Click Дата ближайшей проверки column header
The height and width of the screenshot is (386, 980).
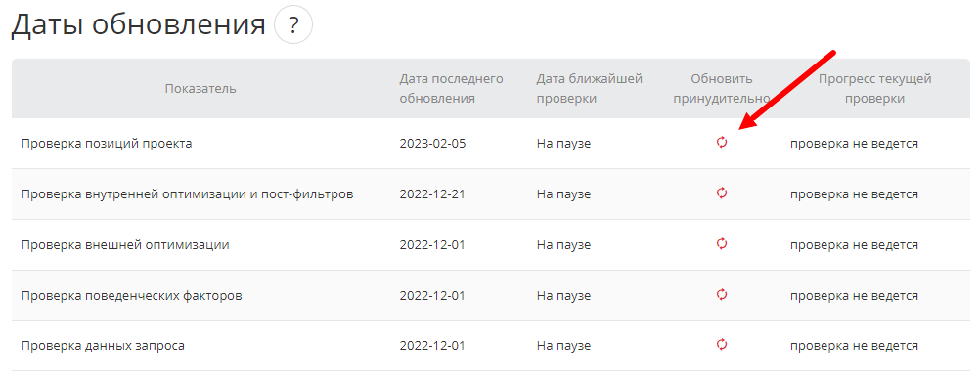coord(590,89)
